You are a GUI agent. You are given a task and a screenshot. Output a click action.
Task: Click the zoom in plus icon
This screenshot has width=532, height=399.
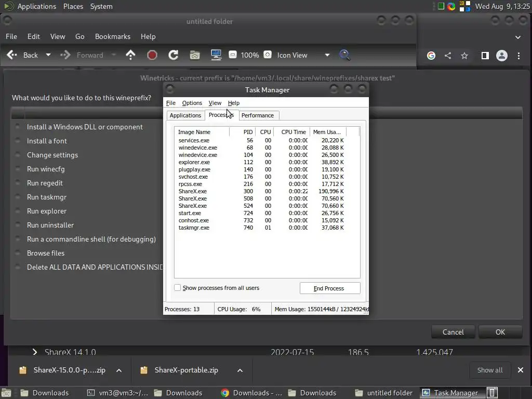pyautogui.click(x=268, y=55)
